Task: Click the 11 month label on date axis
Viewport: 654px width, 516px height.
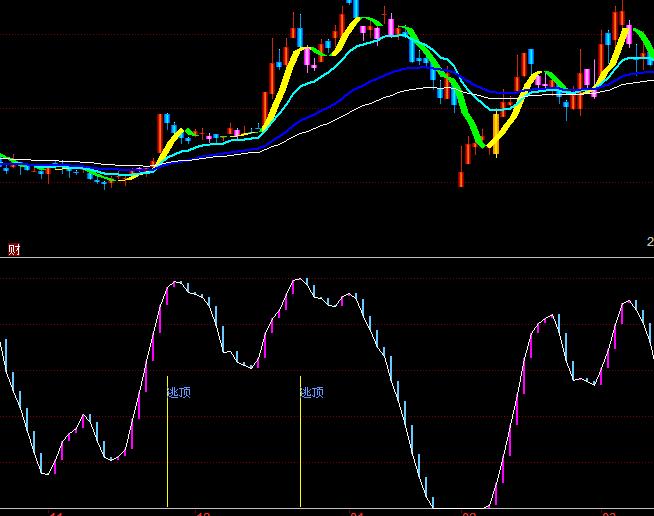Action: [x=56, y=513]
